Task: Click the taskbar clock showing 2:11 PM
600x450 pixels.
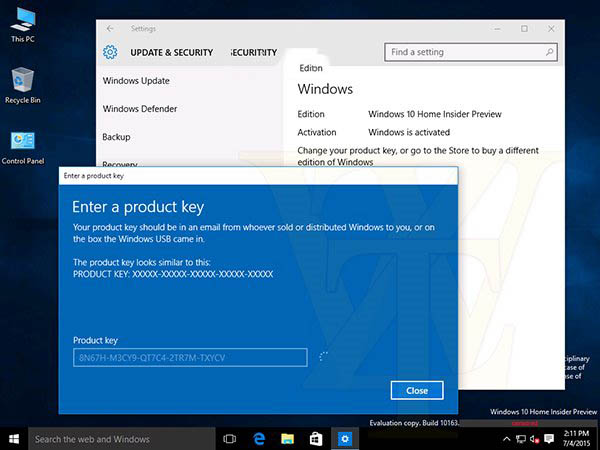Action: pos(576,438)
